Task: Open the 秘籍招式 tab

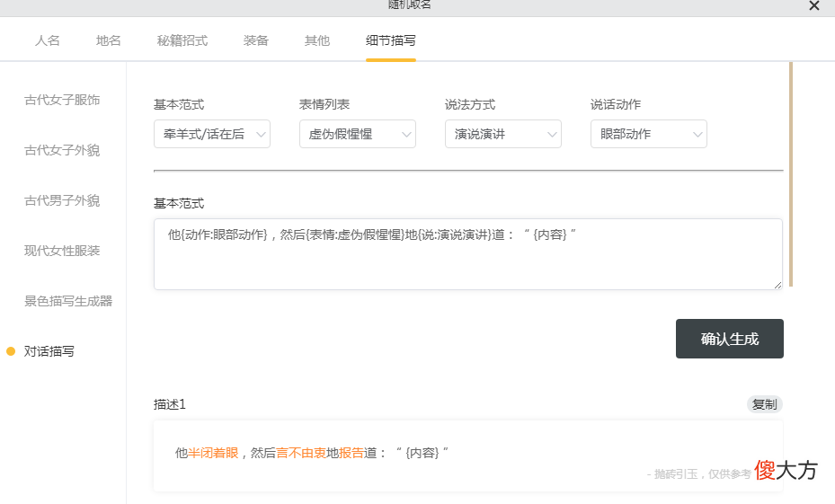Action: (x=182, y=40)
